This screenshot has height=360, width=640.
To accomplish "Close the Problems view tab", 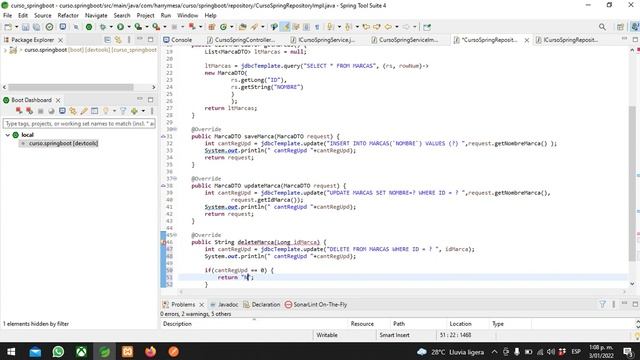I will (x=201, y=305).
